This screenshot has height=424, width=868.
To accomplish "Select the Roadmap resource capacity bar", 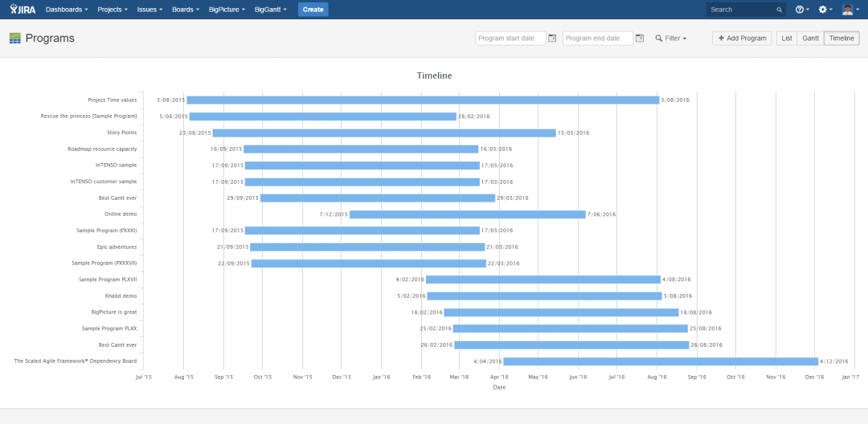I will [x=361, y=149].
